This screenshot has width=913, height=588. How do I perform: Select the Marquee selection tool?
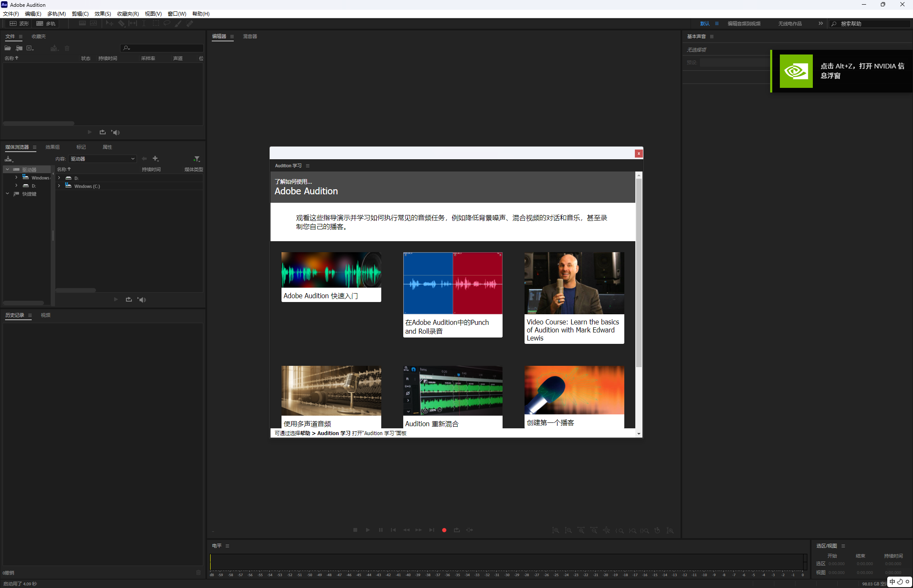click(x=156, y=24)
